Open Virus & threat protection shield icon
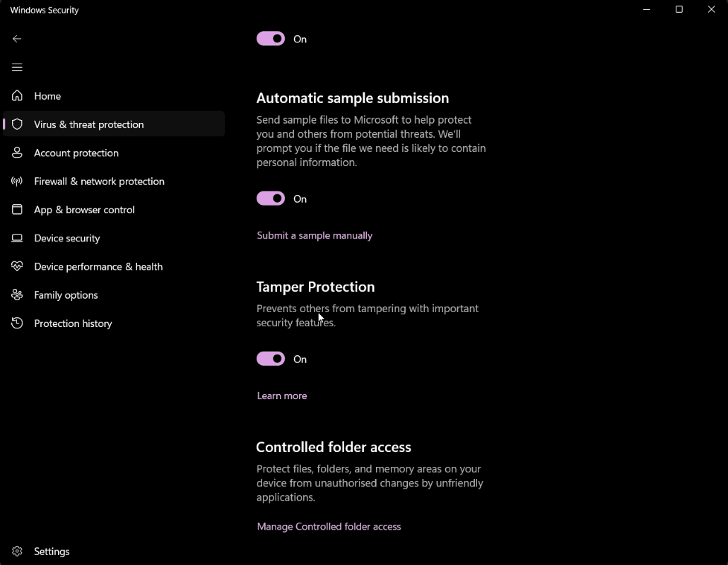728x565 pixels. tap(17, 124)
